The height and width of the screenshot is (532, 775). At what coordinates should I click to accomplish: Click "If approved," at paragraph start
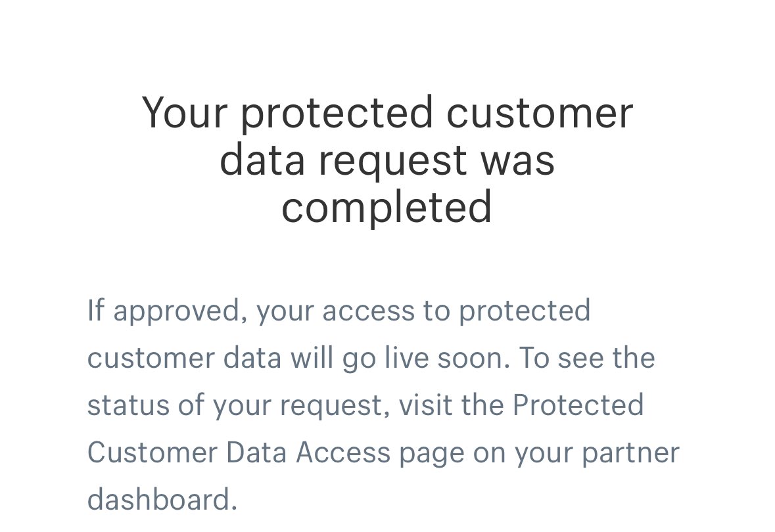[x=167, y=312]
